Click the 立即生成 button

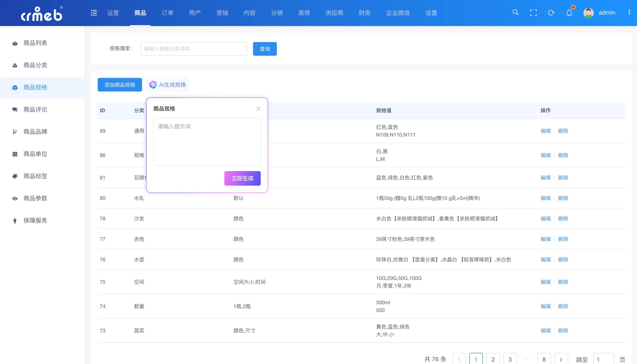click(x=242, y=178)
